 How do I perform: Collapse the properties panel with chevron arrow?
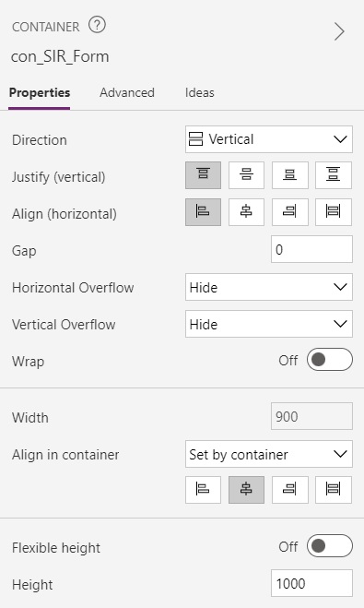pos(339,31)
